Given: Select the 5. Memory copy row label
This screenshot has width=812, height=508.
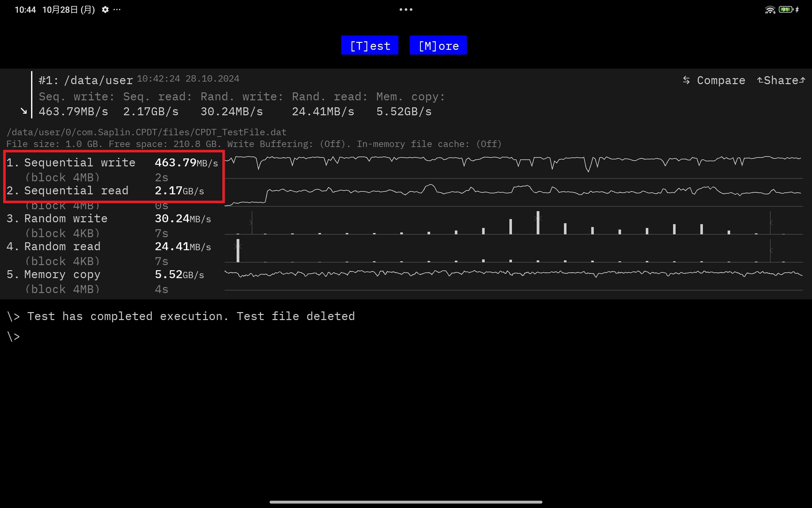Looking at the screenshot, I should pyautogui.click(x=54, y=275).
